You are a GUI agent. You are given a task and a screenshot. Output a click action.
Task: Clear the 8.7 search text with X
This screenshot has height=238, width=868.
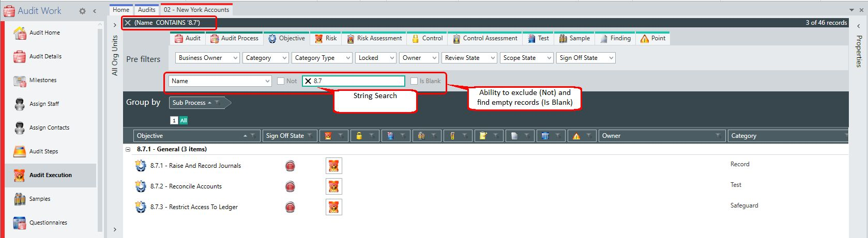click(x=308, y=81)
